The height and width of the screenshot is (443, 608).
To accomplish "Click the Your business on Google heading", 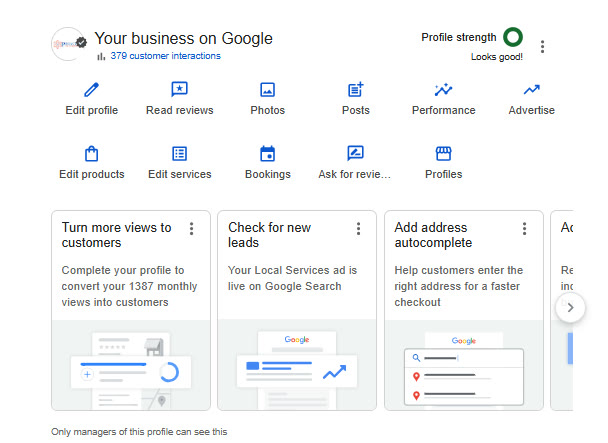I will [x=183, y=38].
